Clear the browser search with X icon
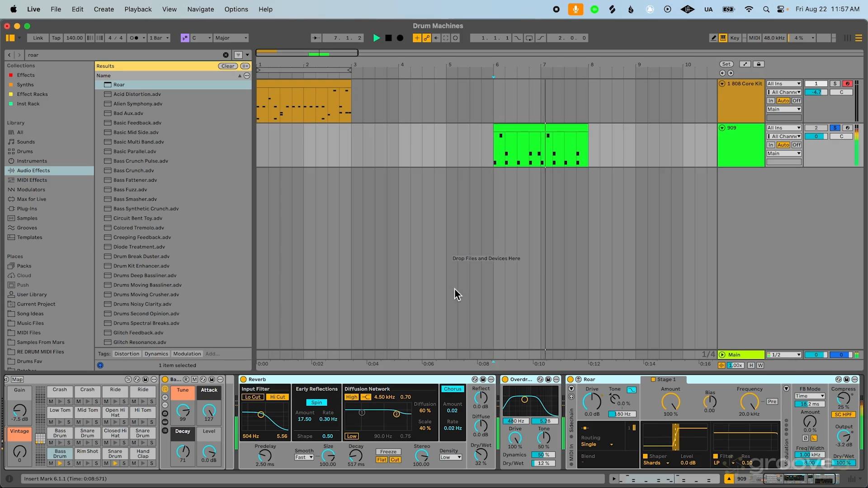This screenshot has height=488, width=868. click(226, 55)
